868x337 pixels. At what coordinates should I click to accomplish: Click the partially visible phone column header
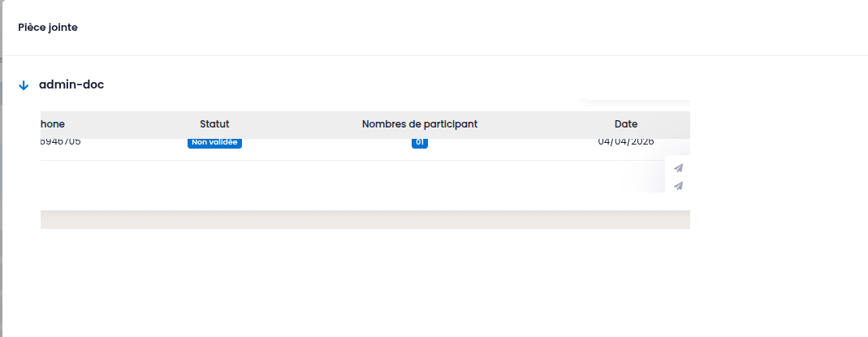[52, 124]
